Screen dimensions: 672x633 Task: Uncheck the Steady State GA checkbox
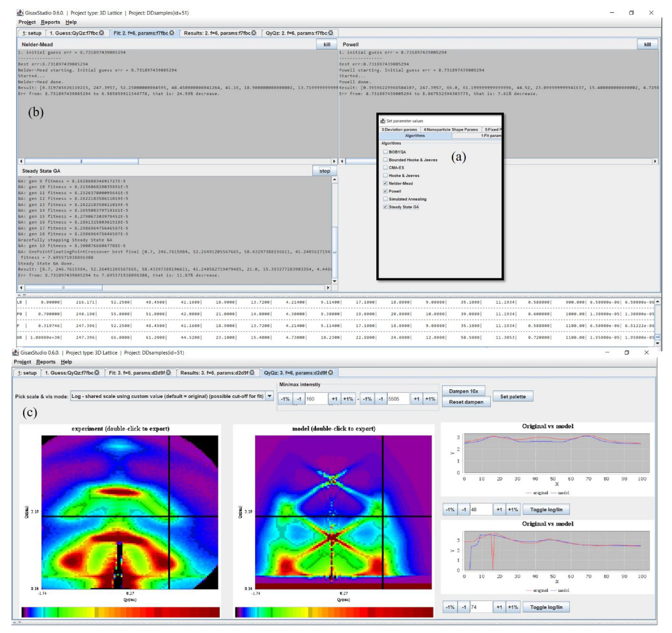coord(385,207)
